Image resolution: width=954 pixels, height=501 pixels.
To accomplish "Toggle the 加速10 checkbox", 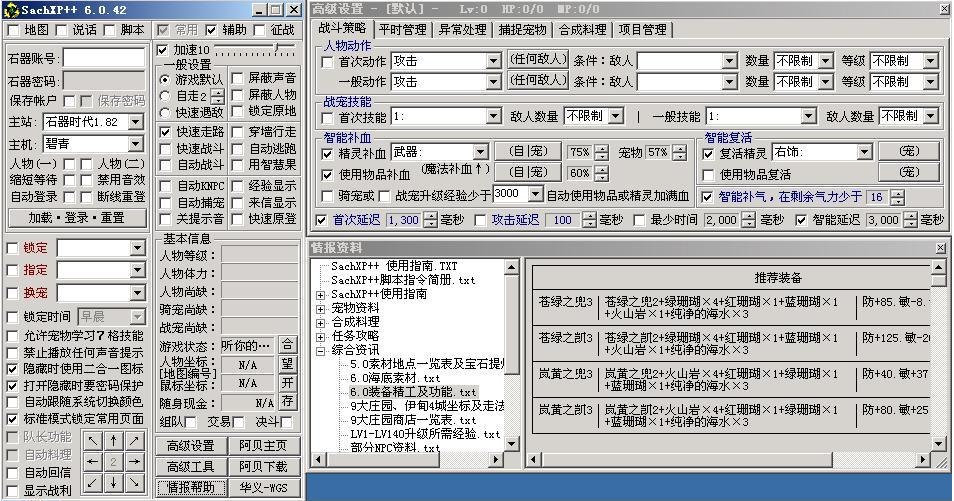I will [162, 50].
